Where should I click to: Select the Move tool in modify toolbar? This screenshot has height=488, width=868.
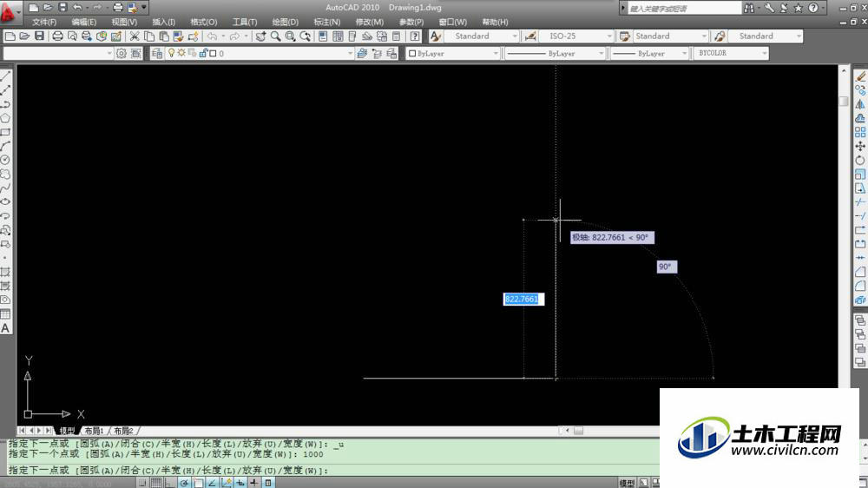click(860, 146)
